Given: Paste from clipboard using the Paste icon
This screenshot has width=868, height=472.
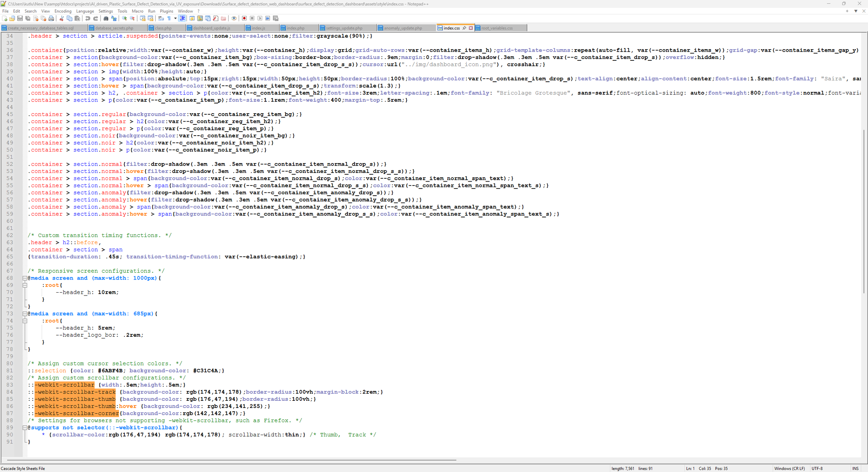Looking at the screenshot, I should 77,18.
